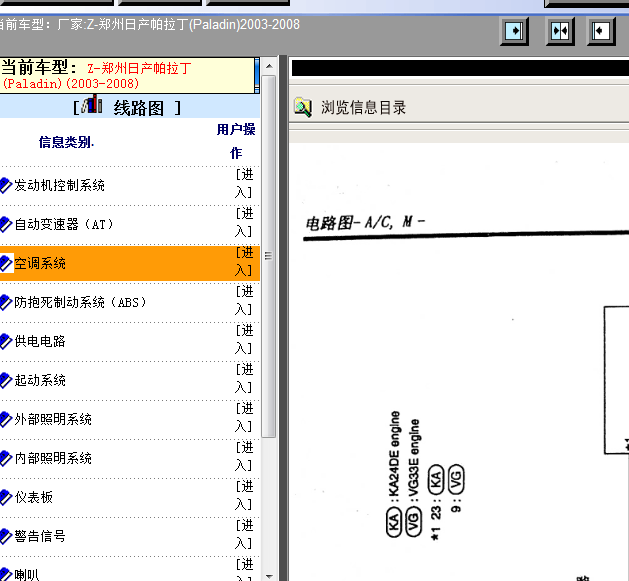Image resolution: width=629 pixels, height=581 pixels.
Task: Select the 外部照明系统 category text
Action: click(x=53, y=419)
